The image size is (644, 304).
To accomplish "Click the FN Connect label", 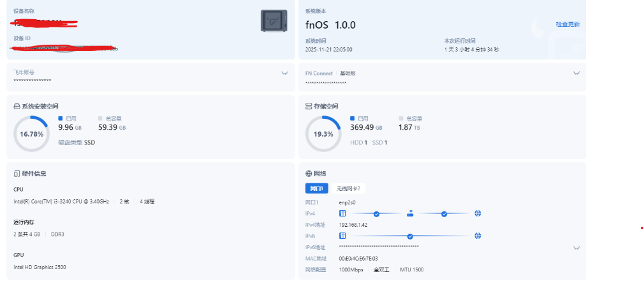I will (319, 73).
